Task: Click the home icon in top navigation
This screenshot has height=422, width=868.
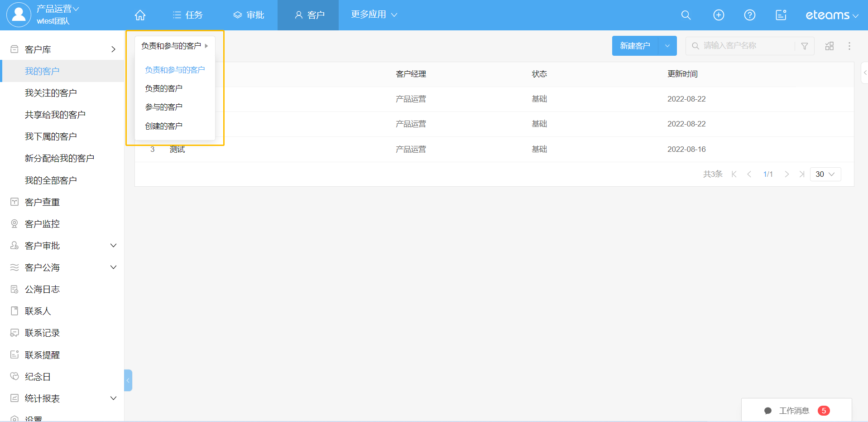Action: [x=140, y=15]
